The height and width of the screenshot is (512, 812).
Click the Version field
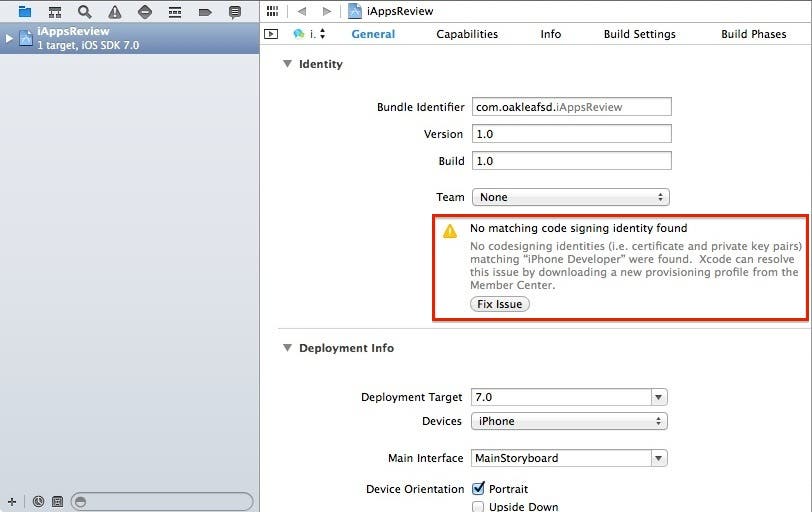pyautogui.click(x=572, y=134)
